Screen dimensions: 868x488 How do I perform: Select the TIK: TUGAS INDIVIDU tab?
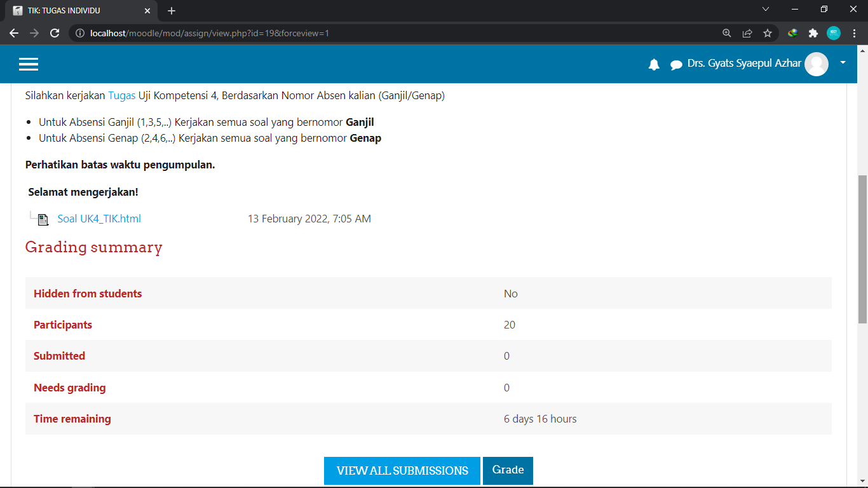coord(81,11)
